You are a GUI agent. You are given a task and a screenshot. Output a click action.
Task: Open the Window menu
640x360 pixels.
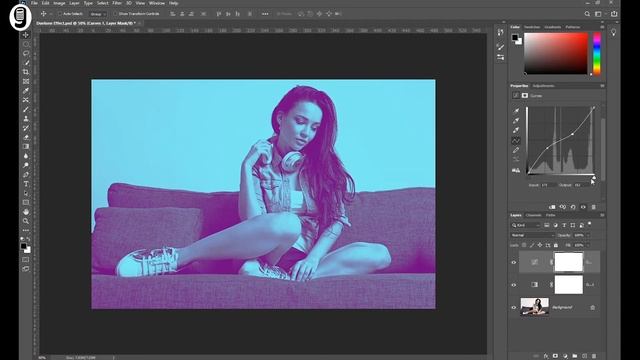(157, 3)
